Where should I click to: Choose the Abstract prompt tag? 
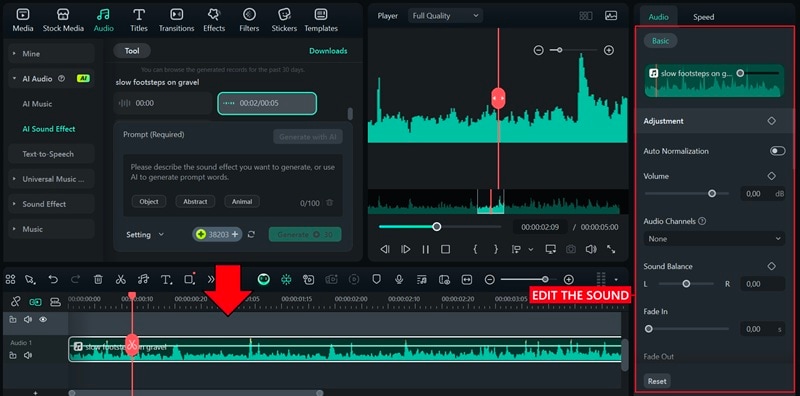[195, 202]
